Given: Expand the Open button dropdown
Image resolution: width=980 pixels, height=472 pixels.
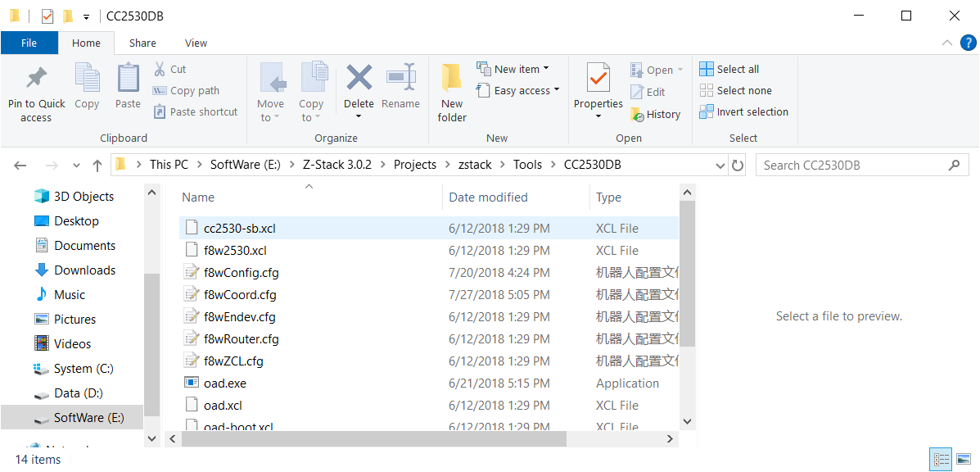Looking at the screenshot, I should click(680, 70).
